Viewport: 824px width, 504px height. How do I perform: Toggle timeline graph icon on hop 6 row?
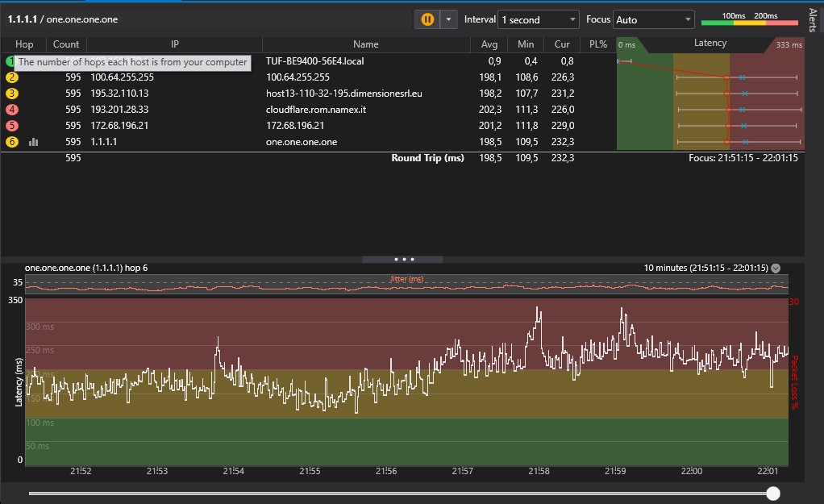click(x=34, y=142)
